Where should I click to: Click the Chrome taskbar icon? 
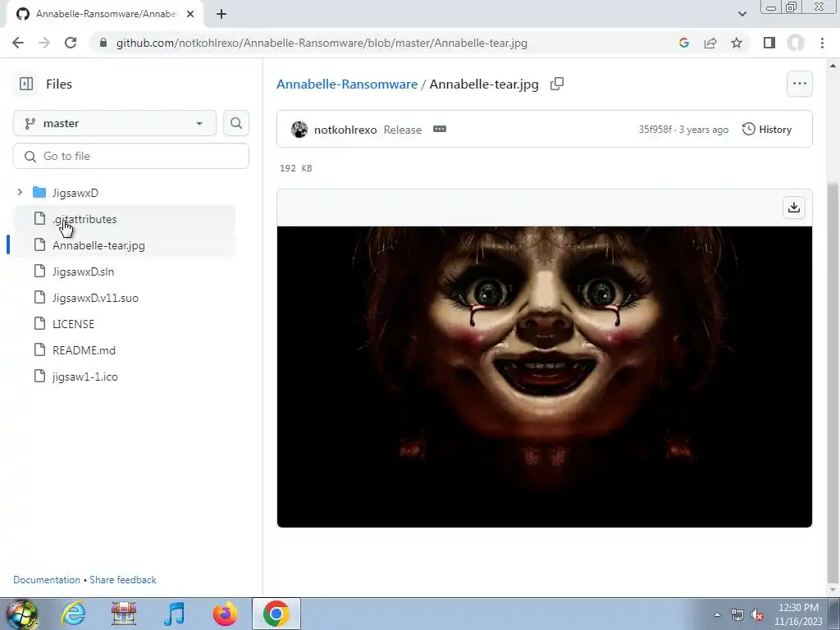coord(276,614)
